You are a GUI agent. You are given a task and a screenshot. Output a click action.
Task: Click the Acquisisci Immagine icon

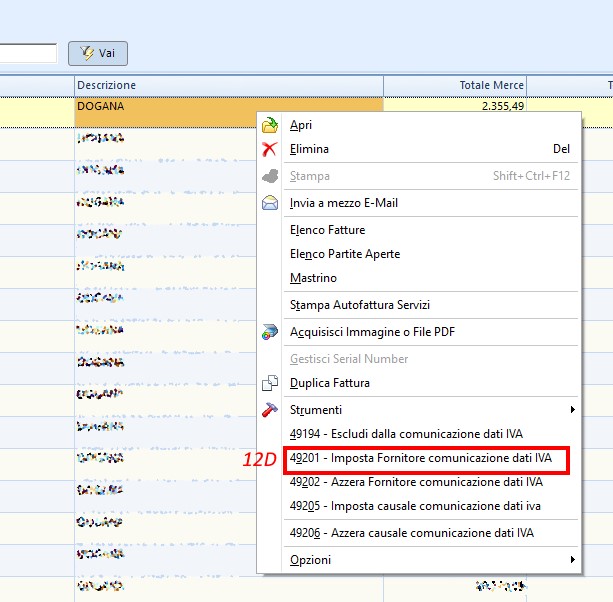pos(270,332)
